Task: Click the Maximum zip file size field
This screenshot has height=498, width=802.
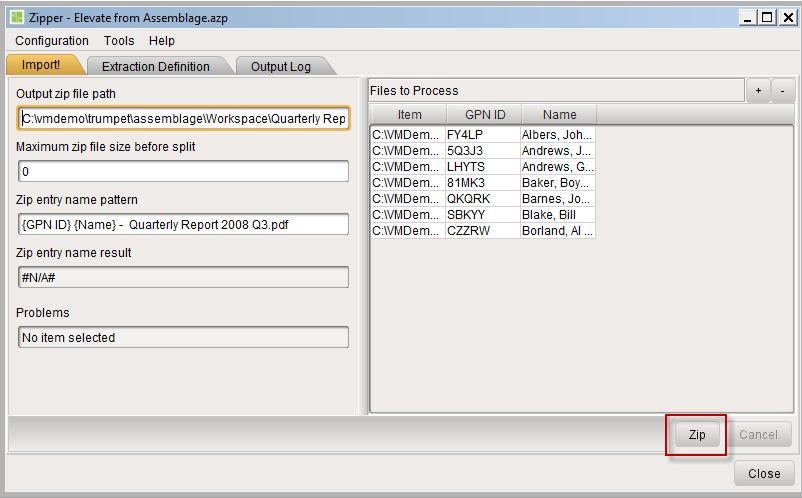Action: pyautogui.click(x=184, y=171)
